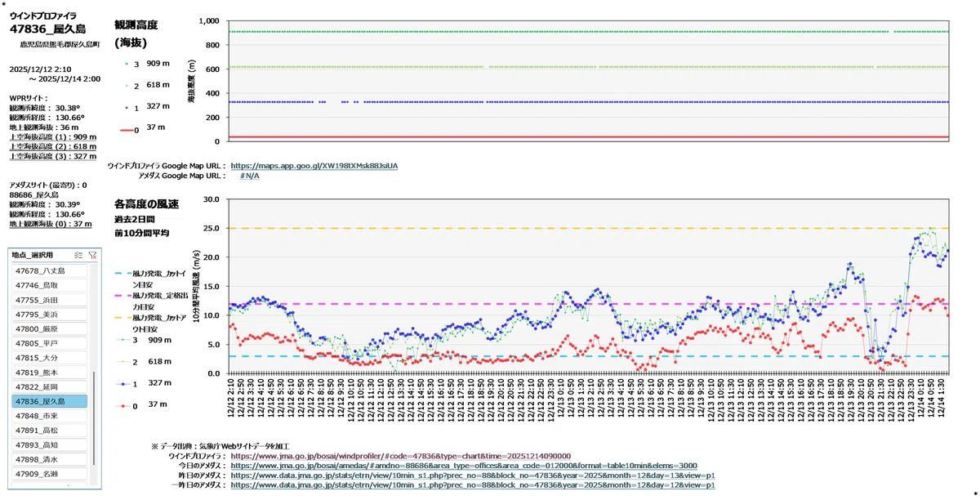The image size is (980, 500).
Task: Click the 海抜高度 (m) axis label
Action: pos(191,81)
